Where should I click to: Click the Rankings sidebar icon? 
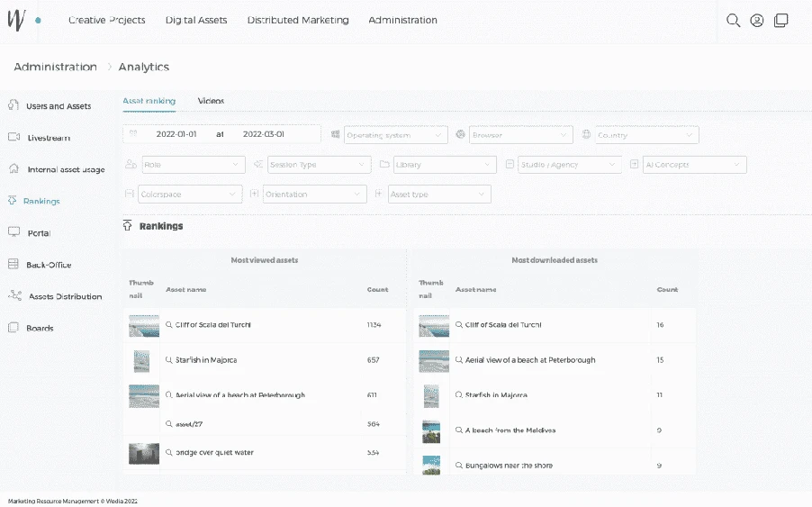pyautogui.click(x=13, y=200)
